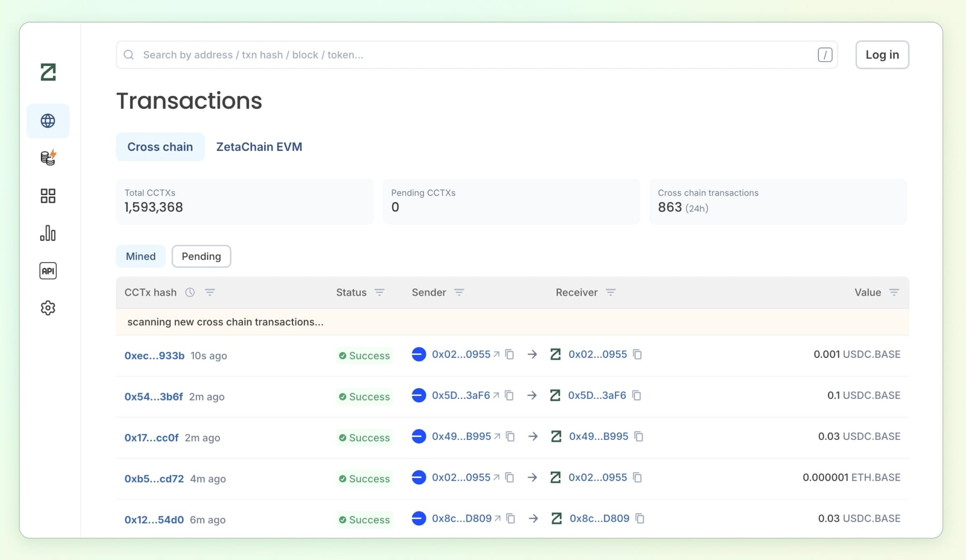Viewport: 966px width, 560px height.
Task: Copy sender address in 0xec...933b row
Action: click(510, 354)
